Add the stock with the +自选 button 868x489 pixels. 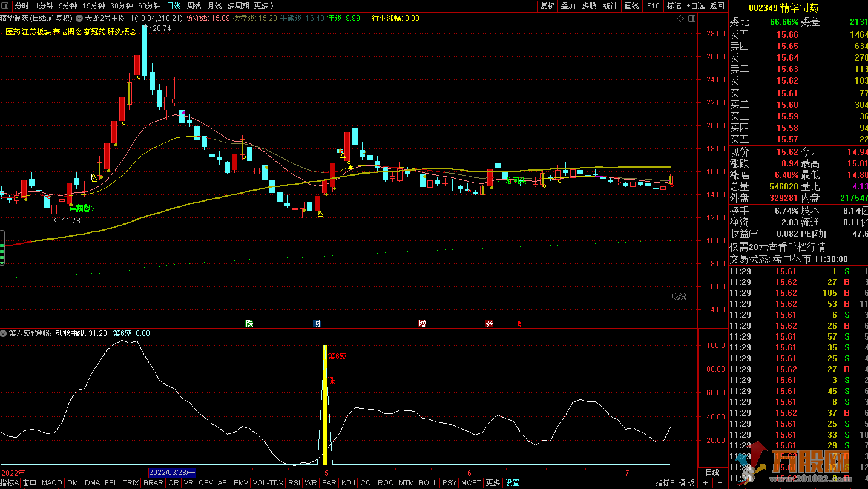pyautogui.click(x=695, y=5)
